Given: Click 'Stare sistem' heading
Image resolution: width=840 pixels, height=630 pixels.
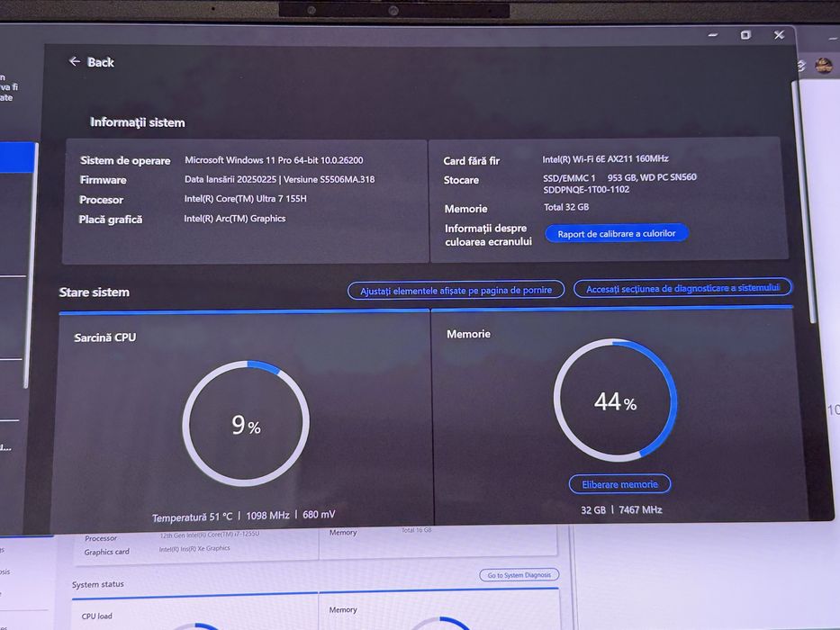Looking at the screenshot, I should point(95,292).
